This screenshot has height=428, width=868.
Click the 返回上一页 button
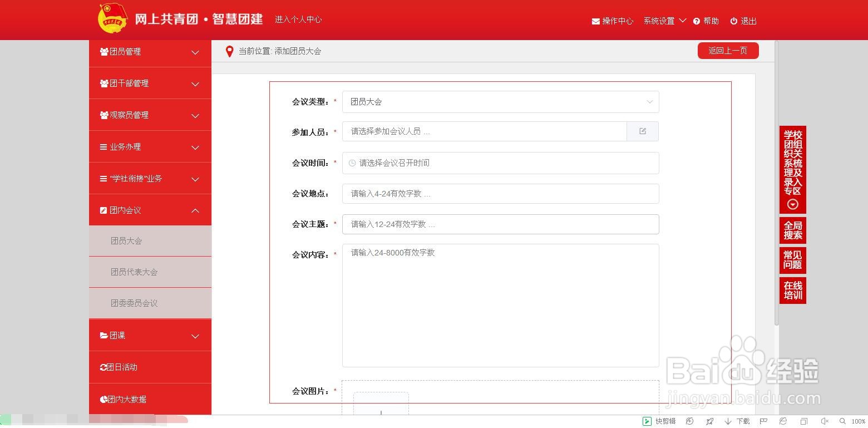[728, 50]
